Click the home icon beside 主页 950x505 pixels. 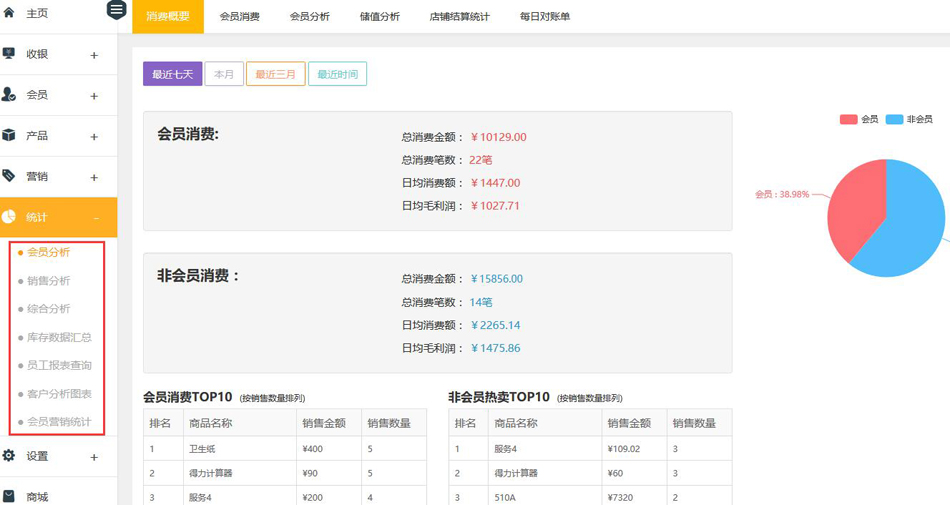pos(10,13)
